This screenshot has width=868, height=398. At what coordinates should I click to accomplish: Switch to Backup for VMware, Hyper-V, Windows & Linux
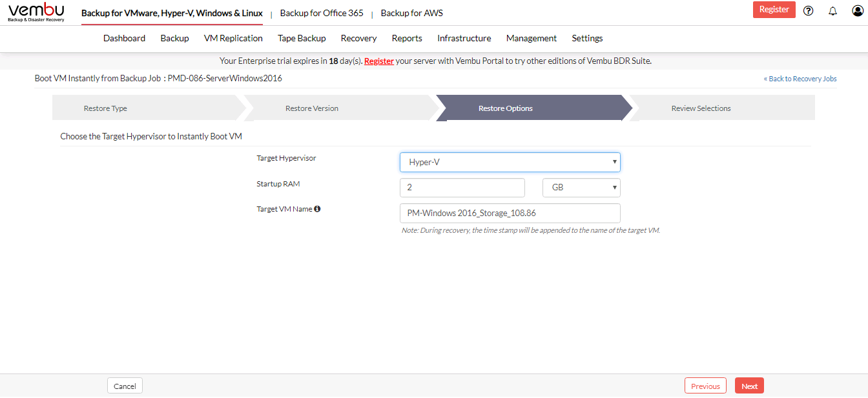click(x=172, y=13)
